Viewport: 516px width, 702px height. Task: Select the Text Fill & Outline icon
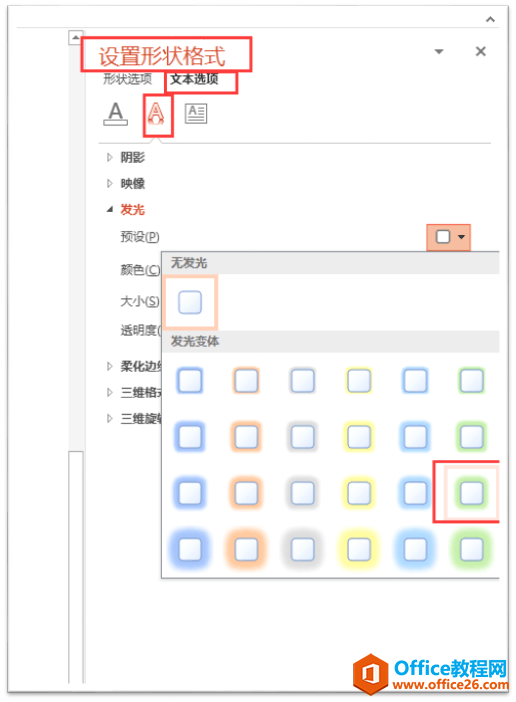(115, 114)
